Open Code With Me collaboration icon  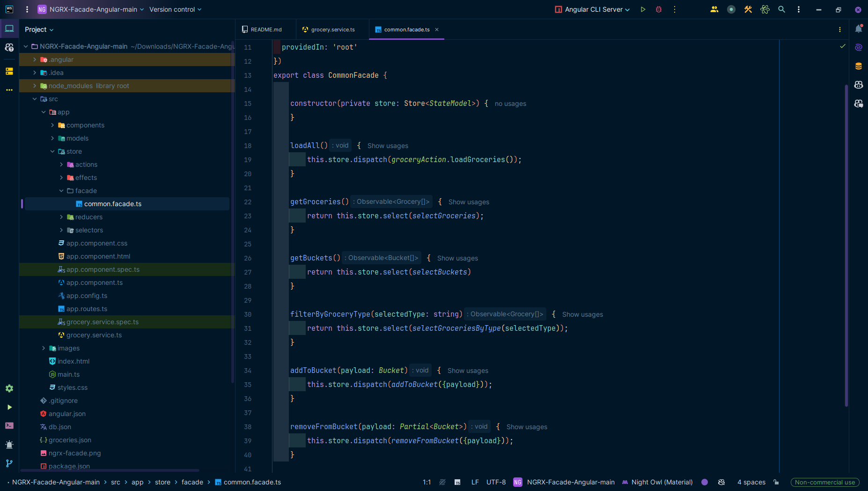[714, 9]
